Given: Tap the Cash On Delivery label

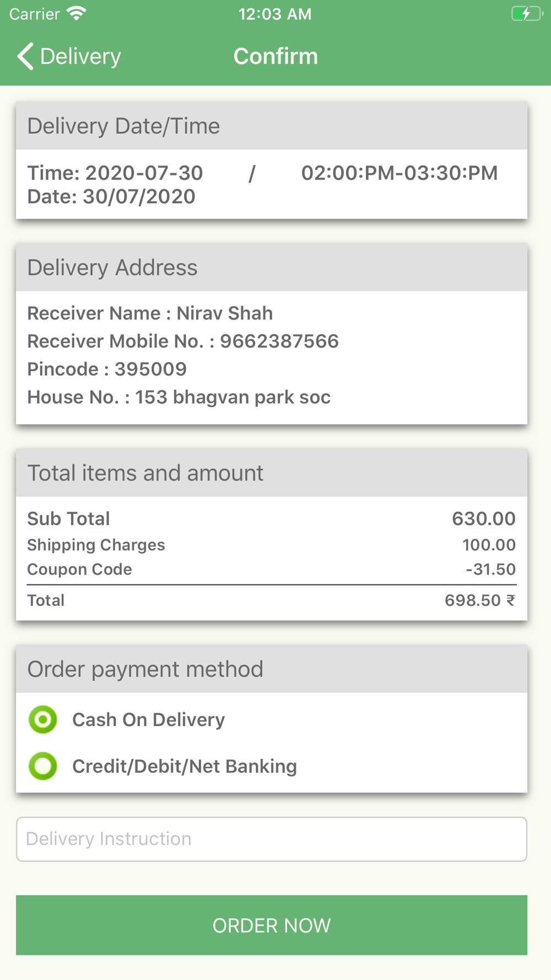Looking at the screenshot, I should [x=149, y=719].
